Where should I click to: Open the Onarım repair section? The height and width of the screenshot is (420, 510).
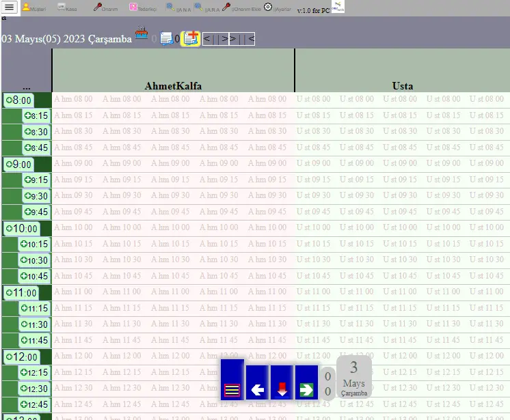(x=105, y=8)
